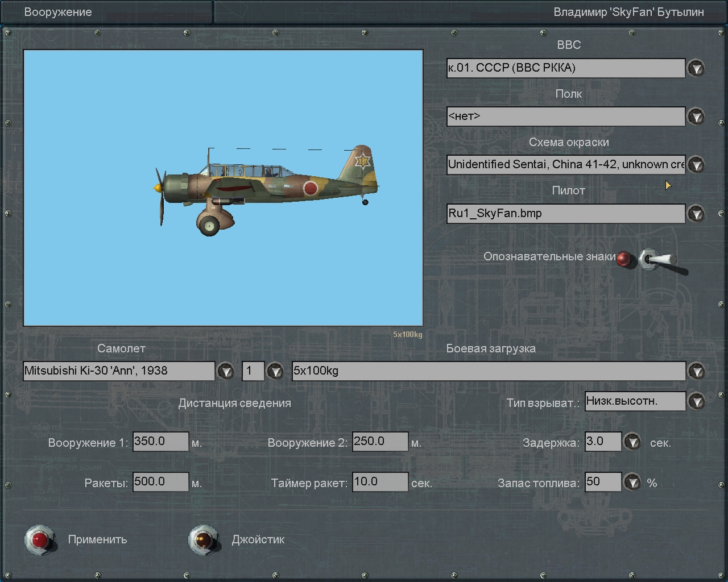
Task: Click the Вооружение 1 convergence field
Action: pos(160,442)
